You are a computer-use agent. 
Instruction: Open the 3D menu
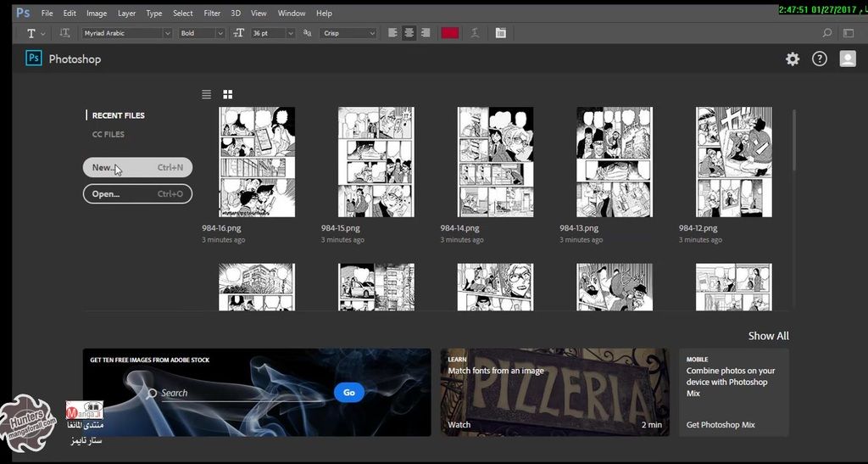(236, 14)
